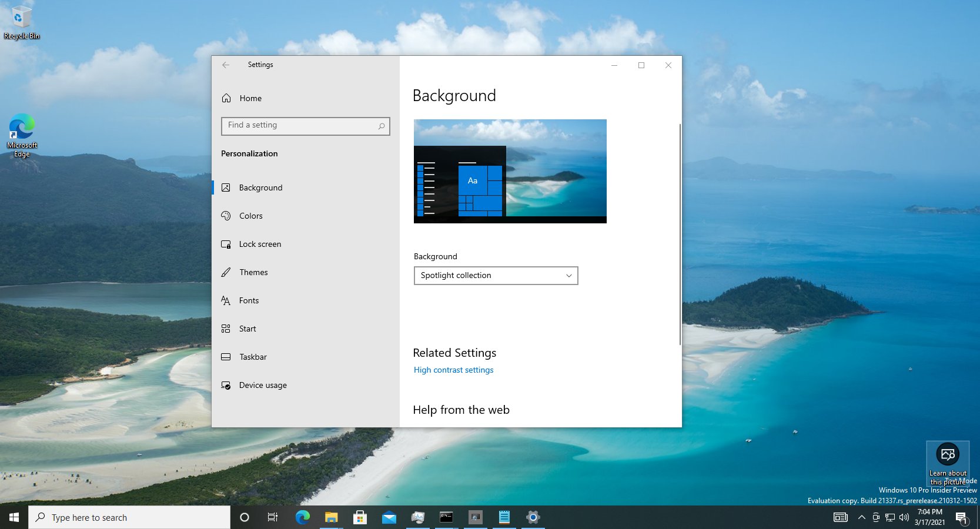Click the background preview thumbnail
Viewport: 980px width, 529px height.
510,171
